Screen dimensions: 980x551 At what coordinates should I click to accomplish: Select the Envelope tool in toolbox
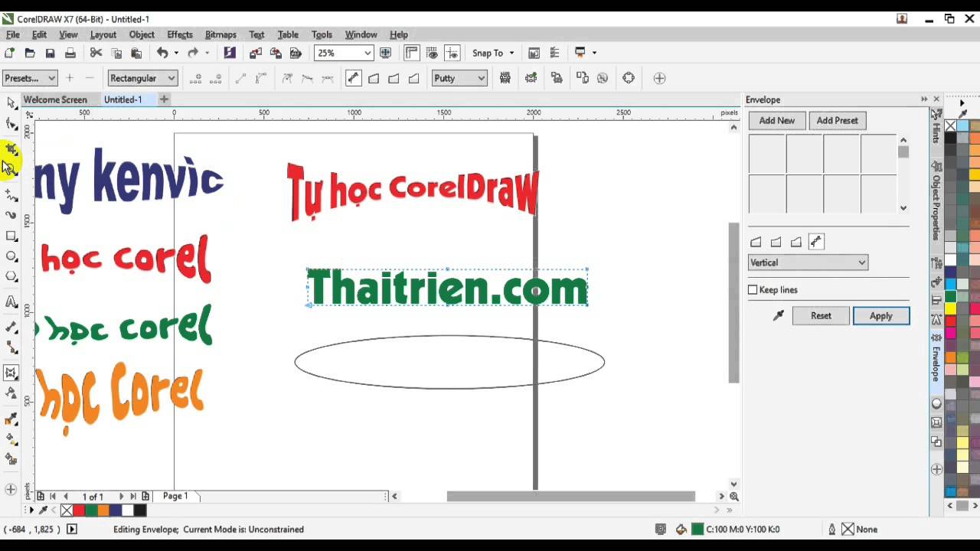coord(11,373)
